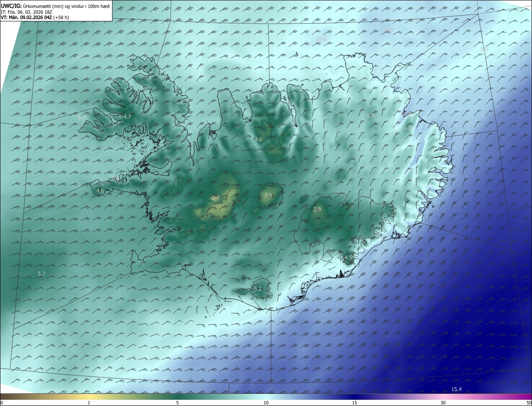
Task: Click the 5.7 value label on the map
Action: (x=42, y=274)
